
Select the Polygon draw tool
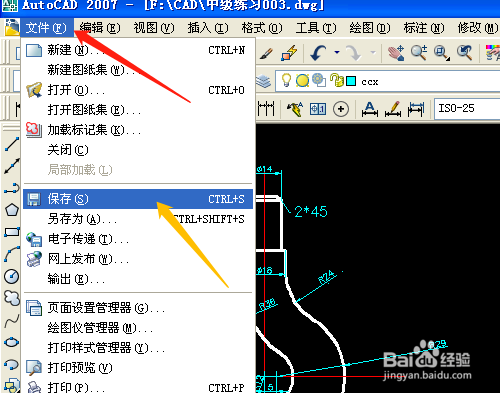[12, 210]
